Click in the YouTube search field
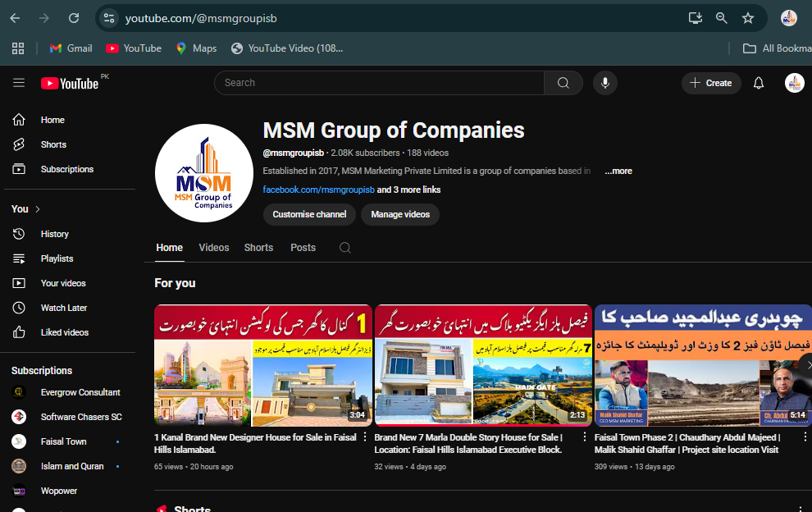Screen dimensions: 812x512 pos(379,83)
